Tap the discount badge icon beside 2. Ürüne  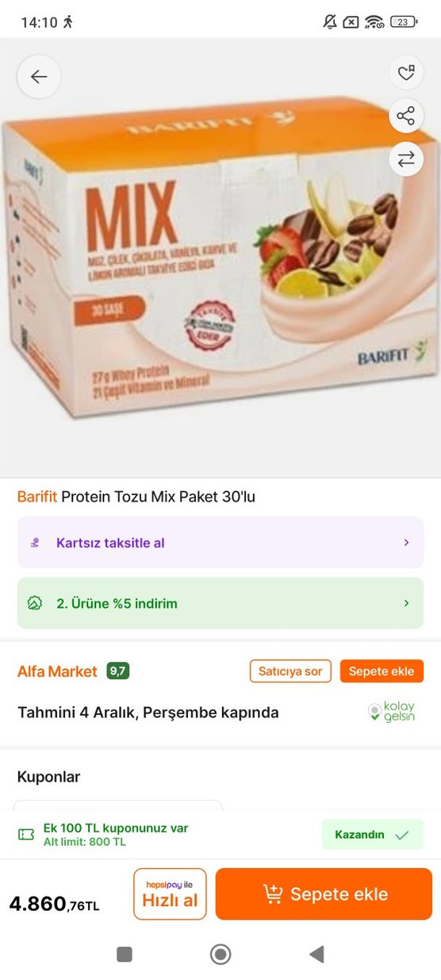point(35,603)
